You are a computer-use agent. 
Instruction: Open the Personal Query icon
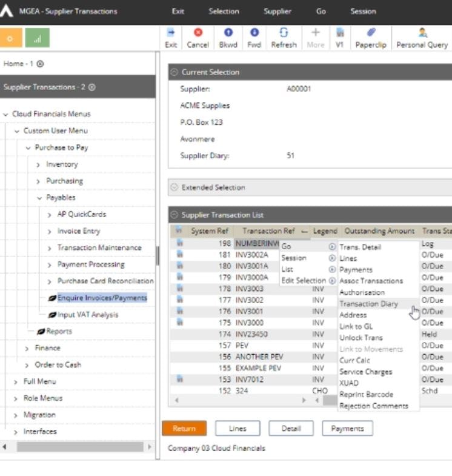click(x=422, y=33)
